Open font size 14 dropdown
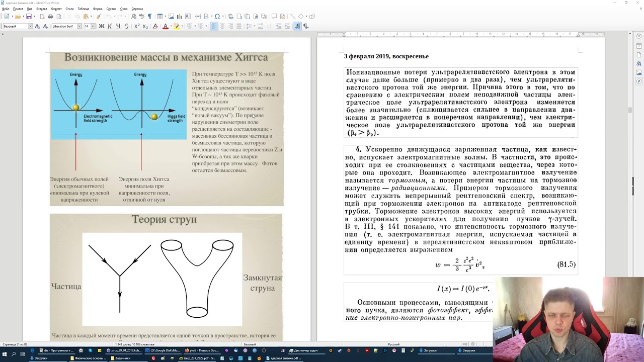Image resolution: width=644 pixels, height=362 pixels. (93, 26)
